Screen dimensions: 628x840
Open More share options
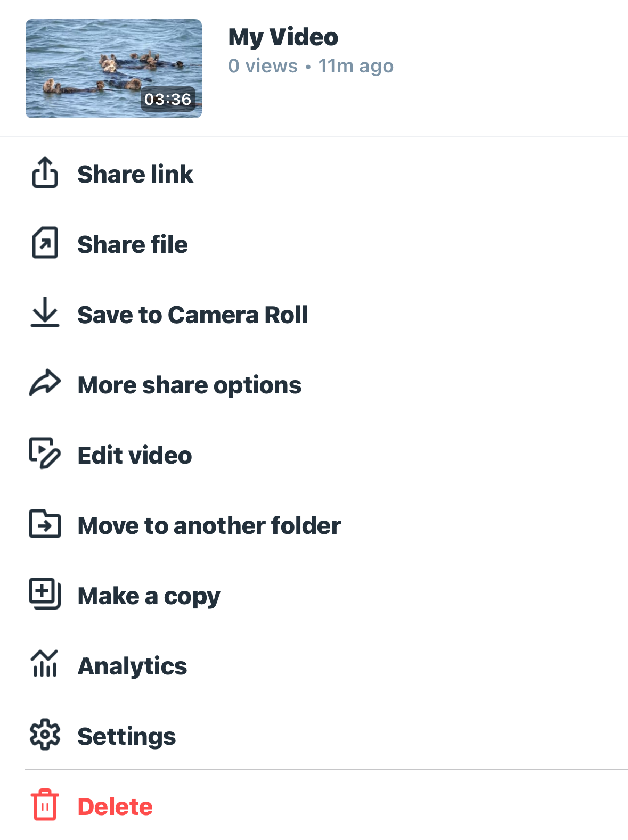(190, 385)
